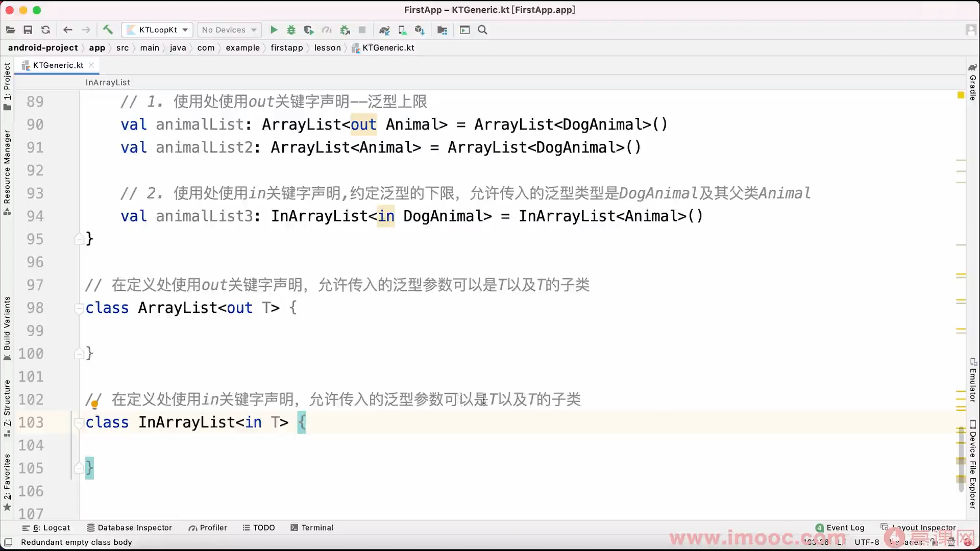Toggle the Favorites tool window

(x=7, y=482)
